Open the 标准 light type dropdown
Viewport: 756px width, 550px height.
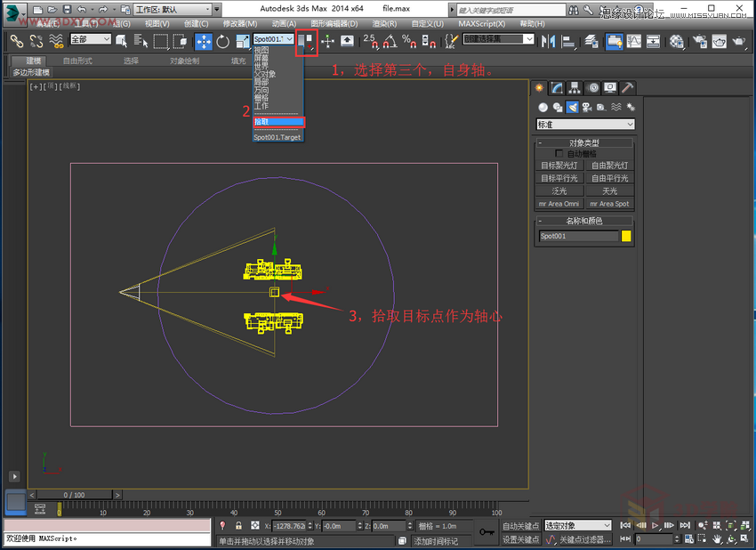click(x=583, y=124)
